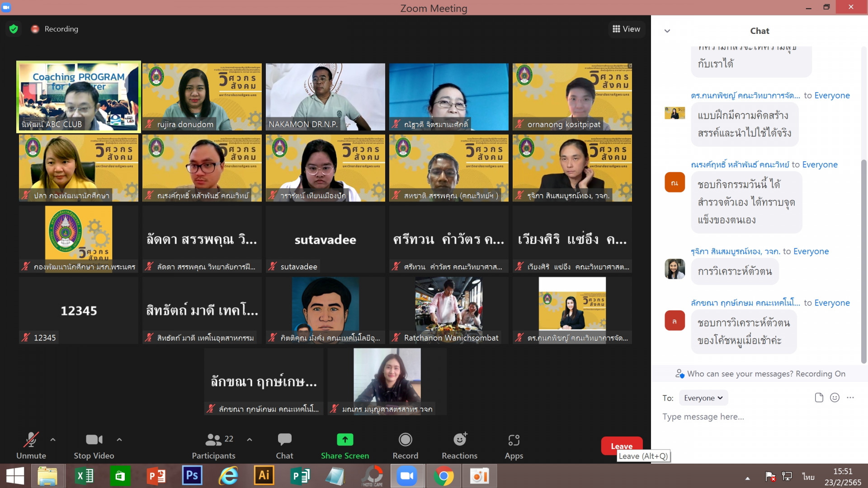Click sender name 'ณรงค์ฤทธิ์ หล้าพันธ์ คณะวิทย์' in chat
The image size is (868, 488).
740,164
